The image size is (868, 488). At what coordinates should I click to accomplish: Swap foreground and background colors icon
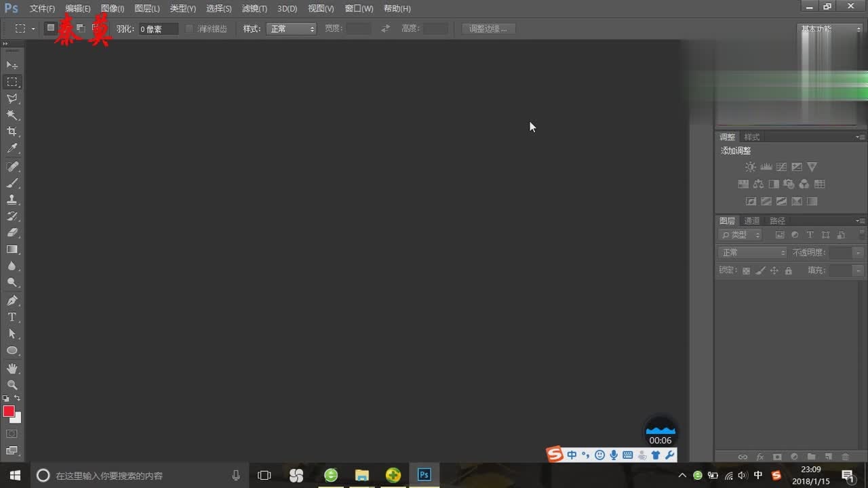[x=17, y=398]
